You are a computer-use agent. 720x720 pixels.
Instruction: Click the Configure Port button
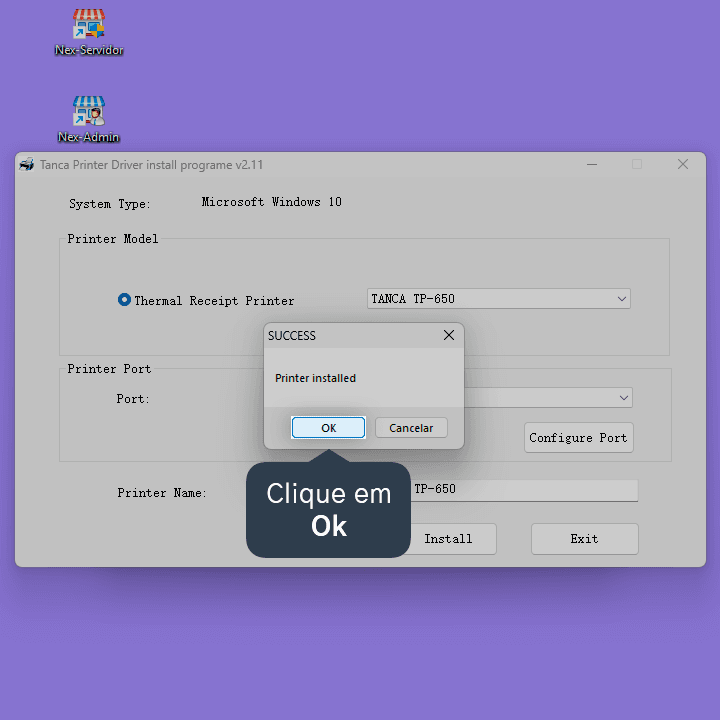[x=579, y=438]
